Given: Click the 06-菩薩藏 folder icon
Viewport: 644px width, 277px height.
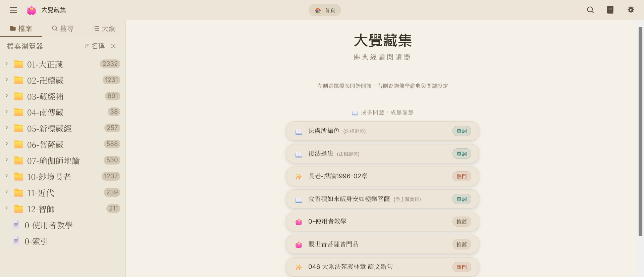Looking at the screenshot, I should click(19, 144).
